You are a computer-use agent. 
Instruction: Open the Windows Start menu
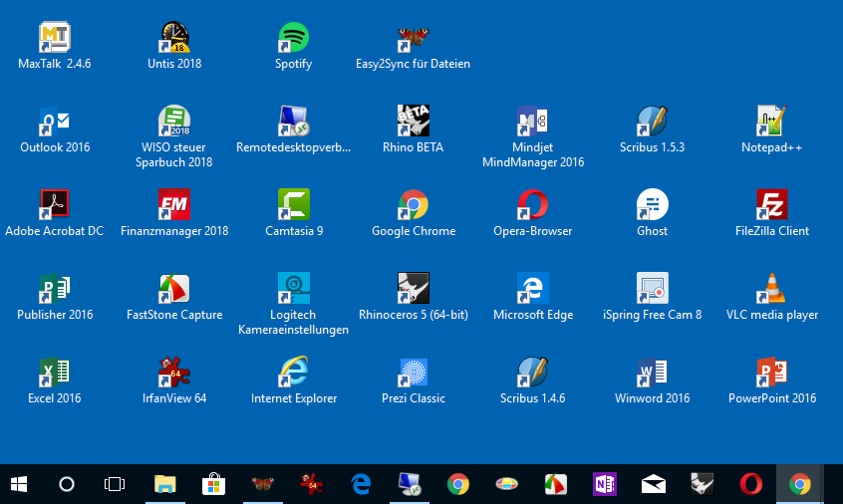pyautogui.click(x=19, y=484)
